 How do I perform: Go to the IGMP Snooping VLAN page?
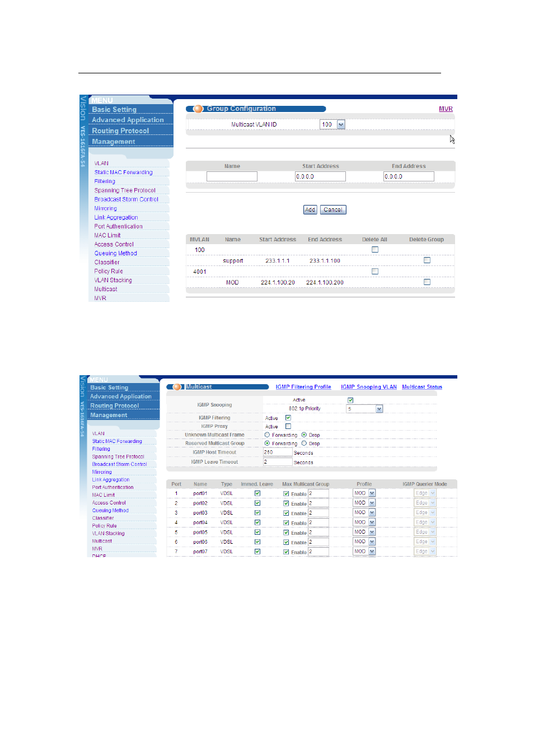[x=368, y=387]
